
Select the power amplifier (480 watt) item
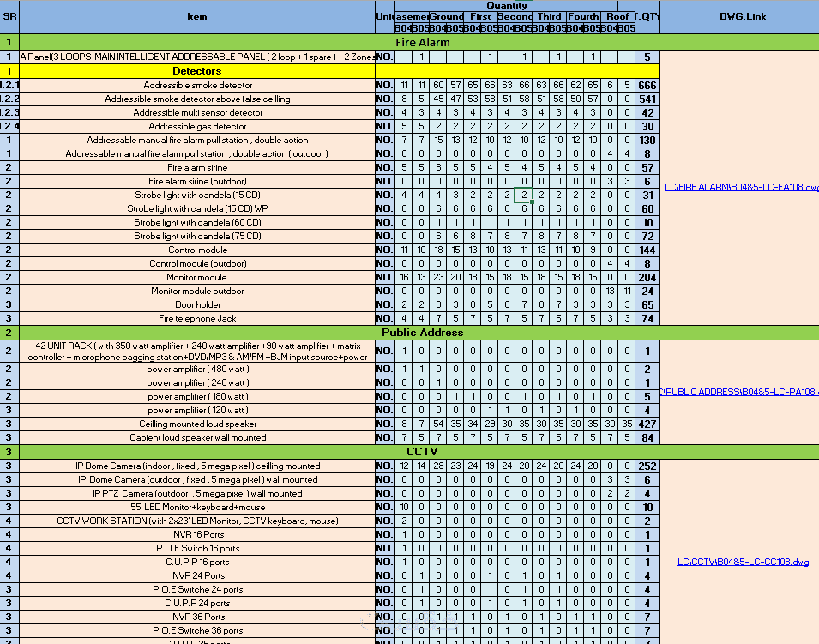pos(197,370)
